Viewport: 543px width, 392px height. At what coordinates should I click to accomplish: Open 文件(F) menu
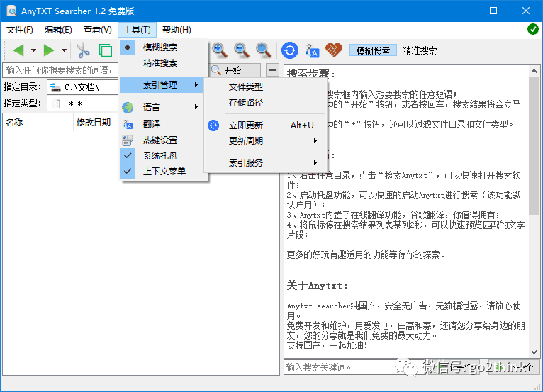[19, 30]
